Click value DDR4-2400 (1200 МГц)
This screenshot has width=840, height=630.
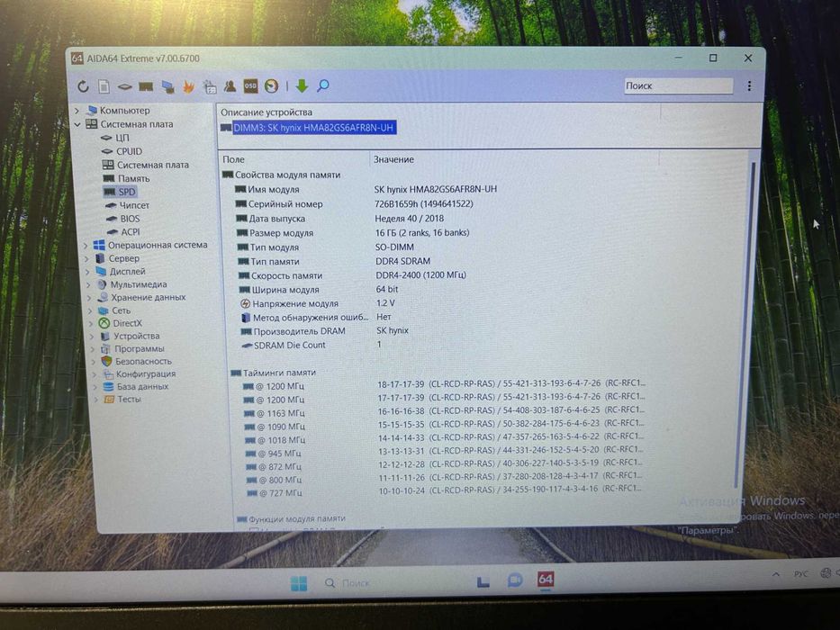click(420, 275)
